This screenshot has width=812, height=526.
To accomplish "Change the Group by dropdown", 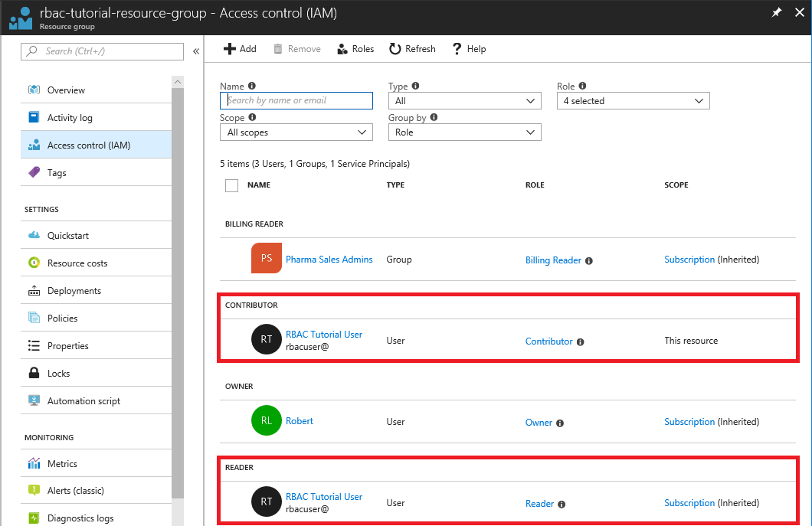I will pos(464,132).
